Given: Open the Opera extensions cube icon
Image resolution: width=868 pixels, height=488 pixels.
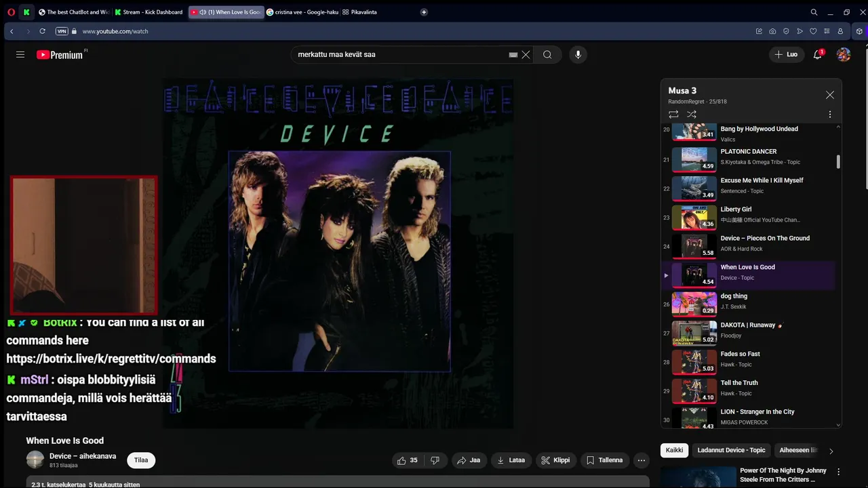Looking at the screenshot, I should click(859, 31).
